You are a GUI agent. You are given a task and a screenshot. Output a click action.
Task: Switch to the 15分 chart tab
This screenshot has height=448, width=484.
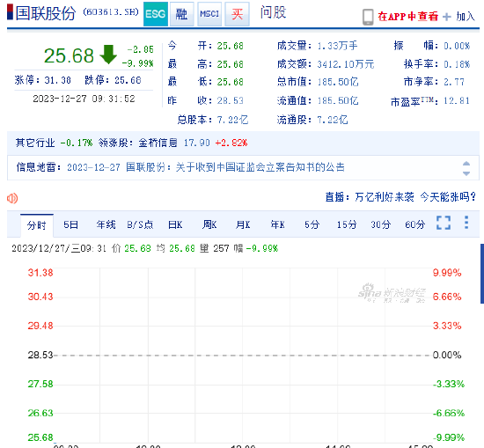point(347,224)
